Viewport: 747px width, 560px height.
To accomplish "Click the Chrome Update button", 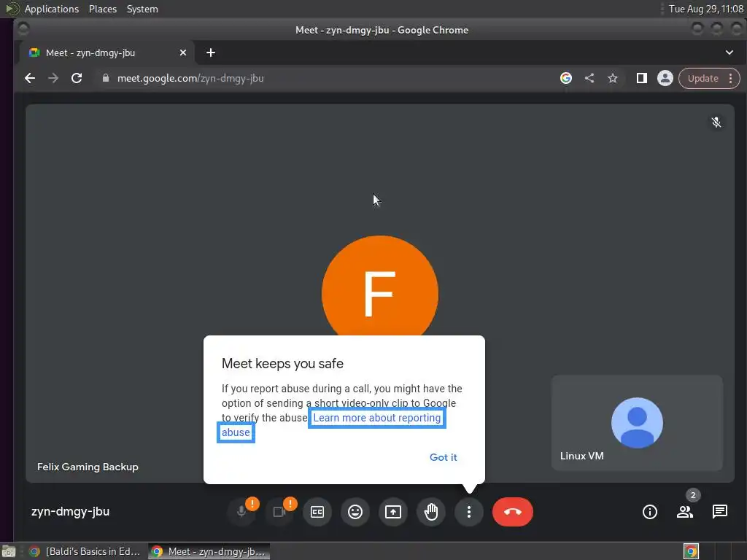I will coord(703,79).
